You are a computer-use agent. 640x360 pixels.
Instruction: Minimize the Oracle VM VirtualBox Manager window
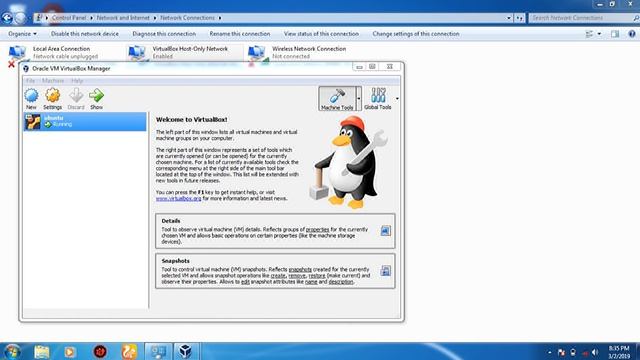(360, 67)
